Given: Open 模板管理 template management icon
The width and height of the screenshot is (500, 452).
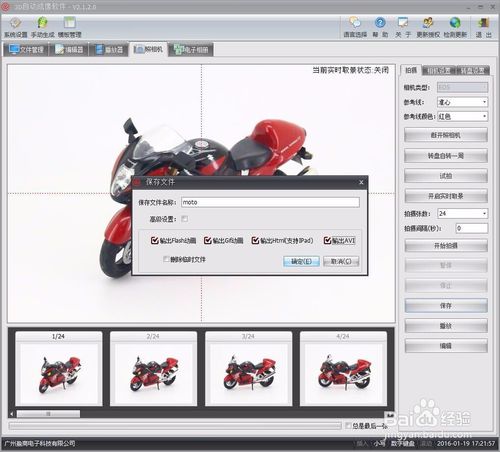Looking at the screenshot, I should click(x=70, y=27).
